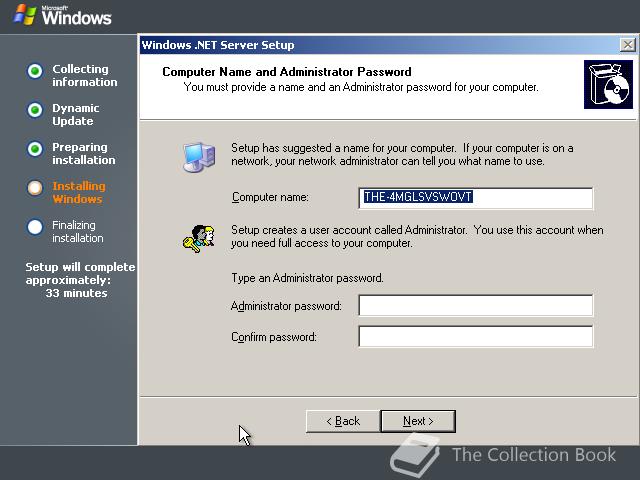The width and height of the screenshot is (640, 480).
Task: Focus the Administrator password field
Action: [476, 305]
